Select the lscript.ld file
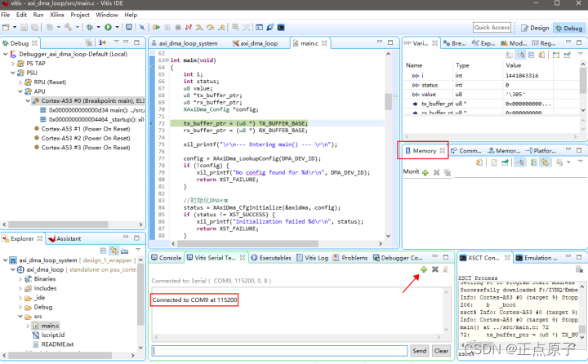This screenshot has width=588, height=364. [x=49, y=335]
